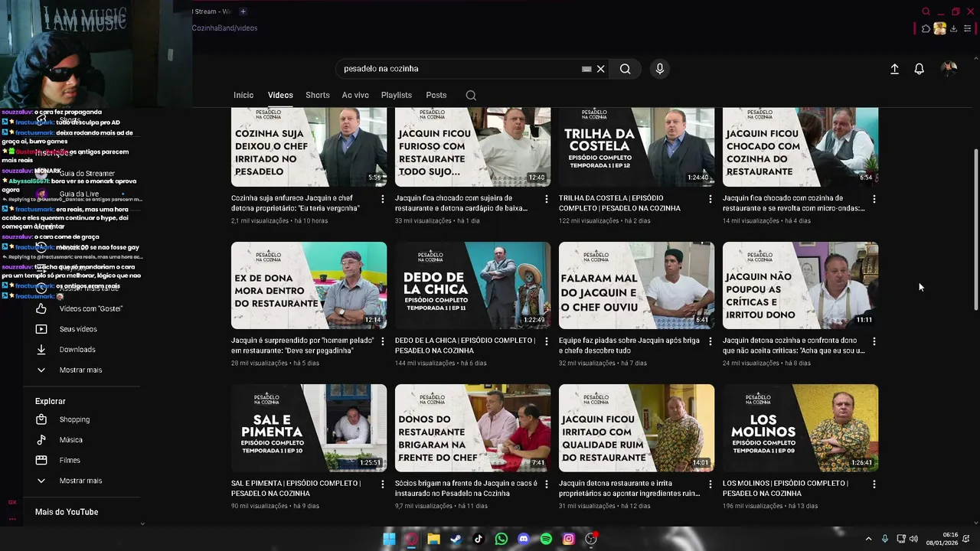Start voice search with the microphone icon
980x551 pixels.
660,69
